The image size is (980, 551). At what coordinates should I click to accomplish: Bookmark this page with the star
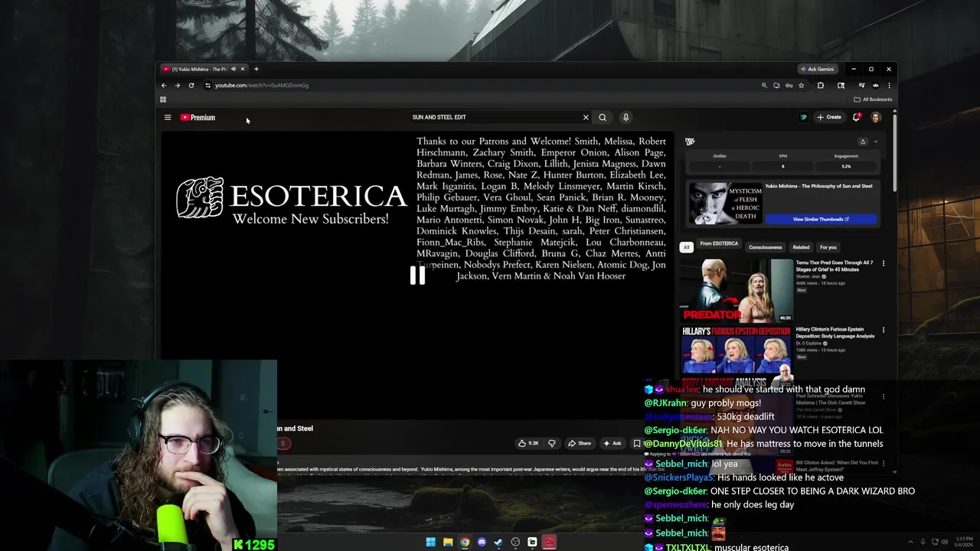[801, 85]
